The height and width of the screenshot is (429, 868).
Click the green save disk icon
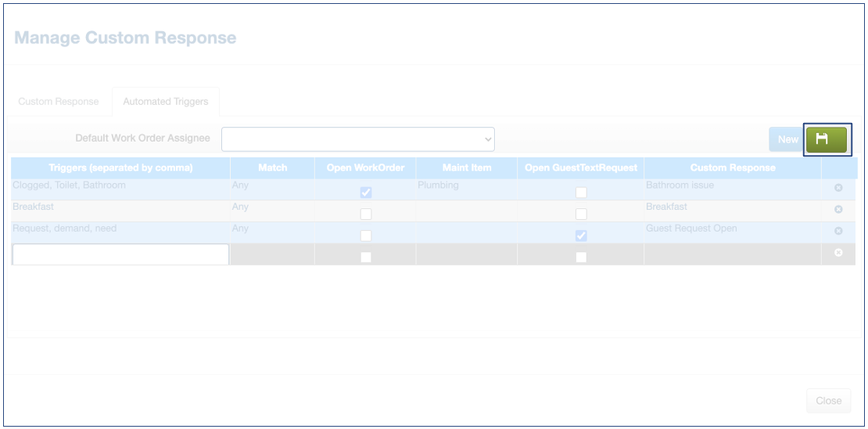click(826, 139)
